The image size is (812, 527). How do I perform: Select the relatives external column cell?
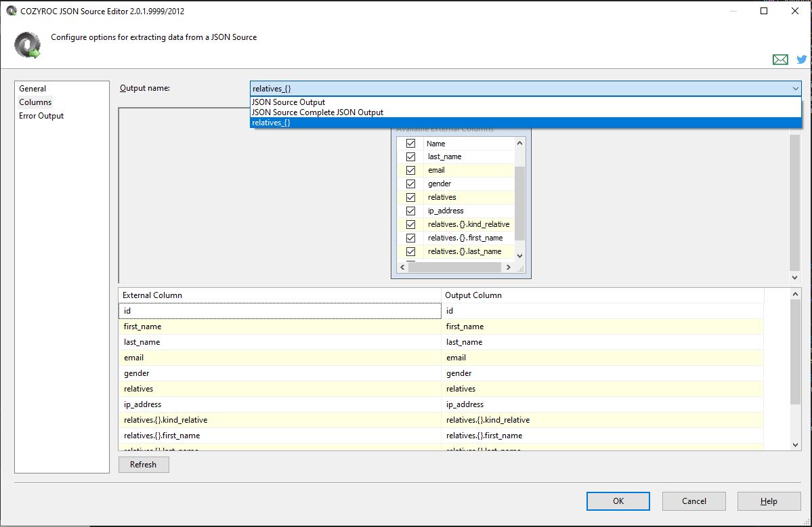tap(280, 389)
